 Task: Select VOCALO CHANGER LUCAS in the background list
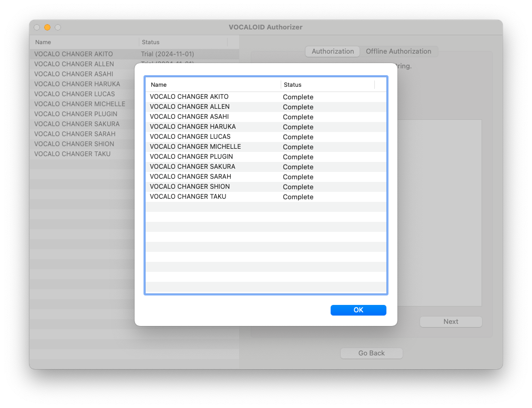click(x=74, y=94)
